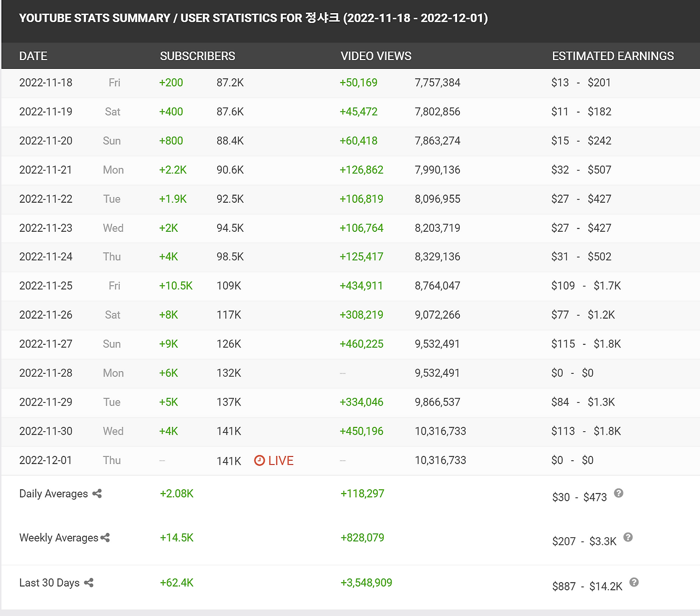Click the +828,079 weekly average views
Viewport: 700px width, 616px height.
(362, 538)
